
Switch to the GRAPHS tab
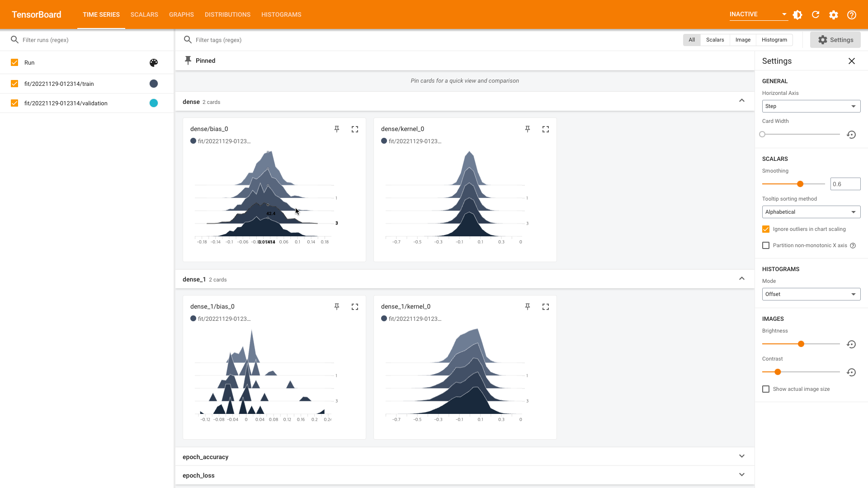pyautogui.click(x=181, y=14)
